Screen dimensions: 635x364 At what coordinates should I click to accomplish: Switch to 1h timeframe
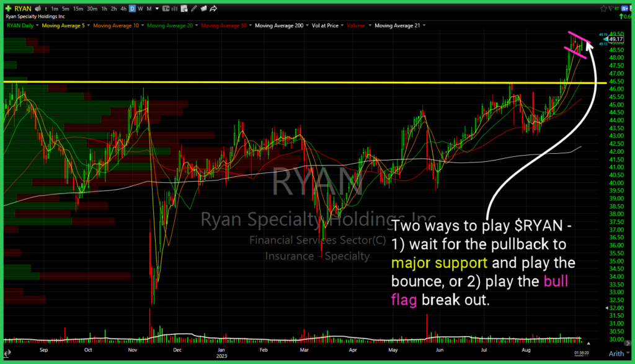coord(104,9)
